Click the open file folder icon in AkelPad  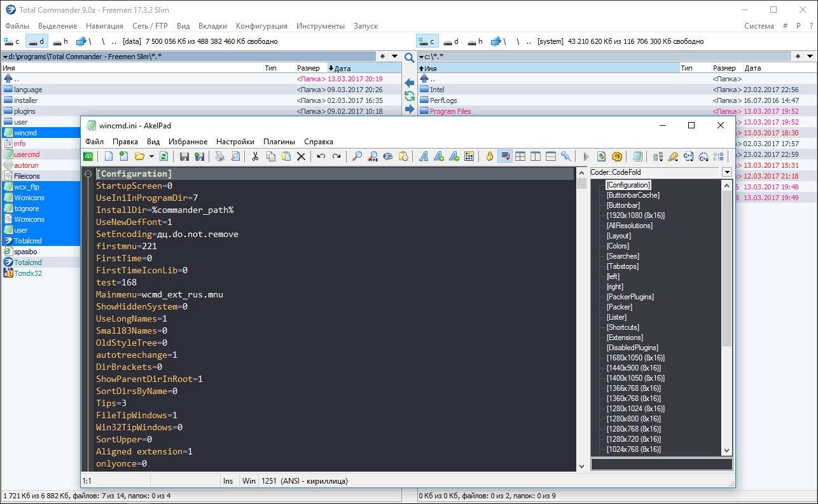click(x=139, y=156)
